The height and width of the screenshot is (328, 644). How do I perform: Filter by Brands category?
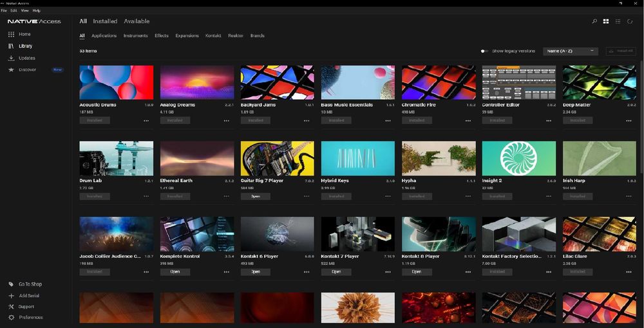coord(258,35)
